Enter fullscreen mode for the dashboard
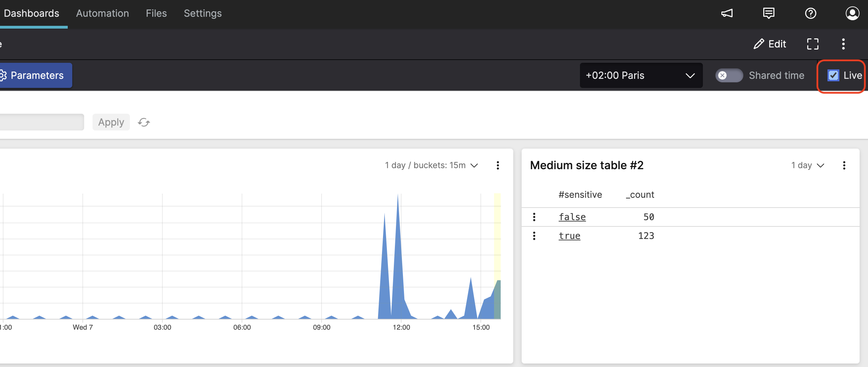 [812, 44]
